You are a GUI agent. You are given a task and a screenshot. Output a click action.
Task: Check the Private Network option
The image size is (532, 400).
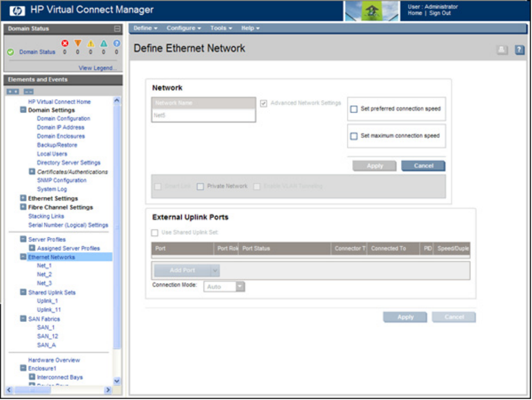(x=200, y=186)
